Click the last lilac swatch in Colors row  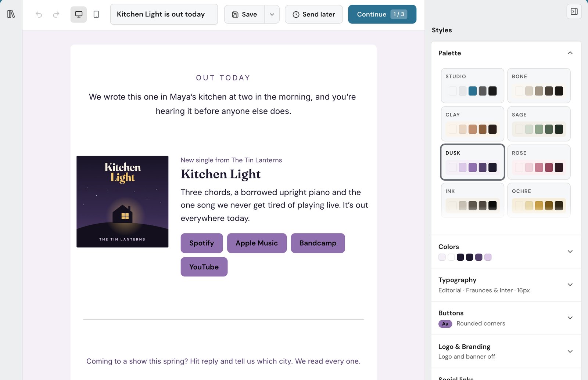coord(488,257)
